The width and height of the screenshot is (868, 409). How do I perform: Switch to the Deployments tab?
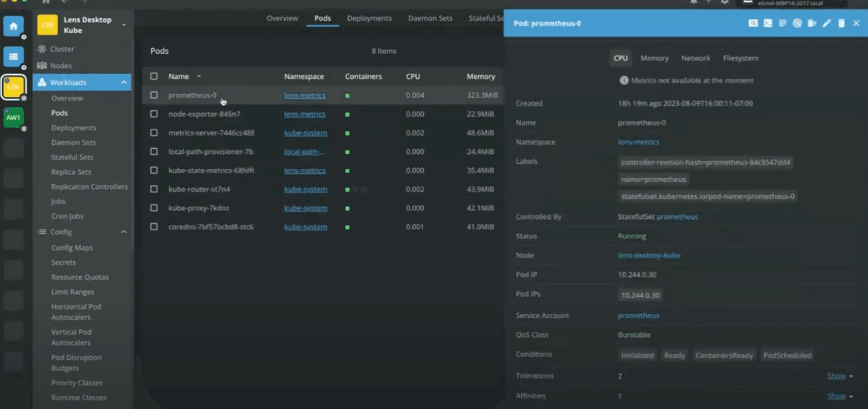click(369, 18)
